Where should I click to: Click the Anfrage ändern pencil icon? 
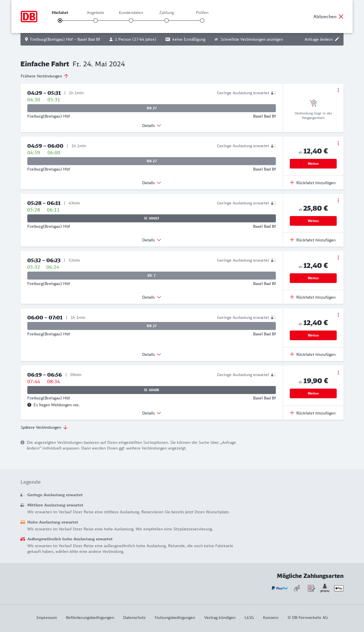(x=337, y=39)
